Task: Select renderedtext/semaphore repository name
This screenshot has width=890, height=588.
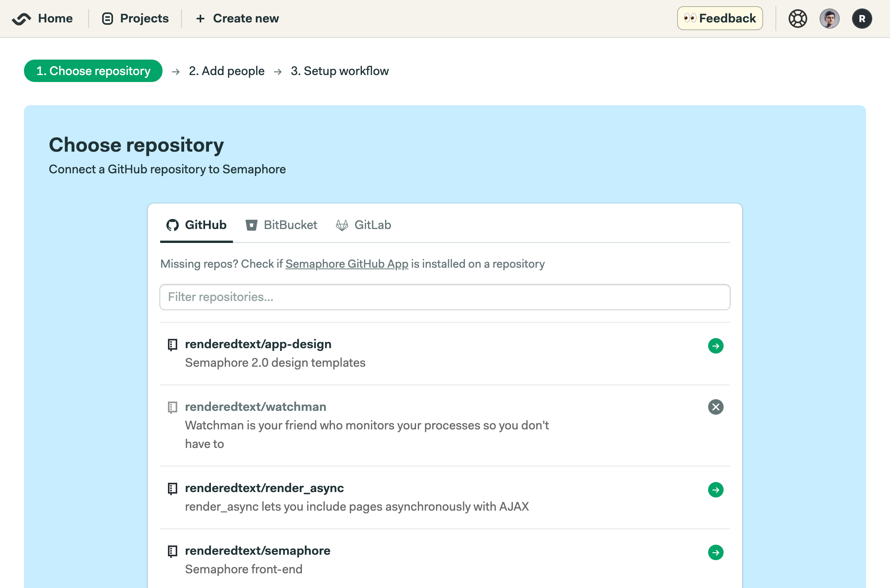Action: point(258,550)
